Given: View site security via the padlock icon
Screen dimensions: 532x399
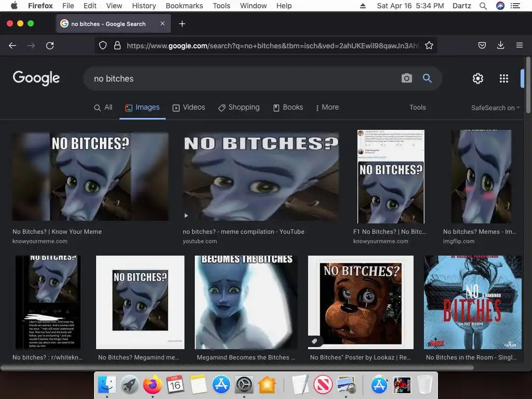Looking at the screenshot, I should coord(117,46).
